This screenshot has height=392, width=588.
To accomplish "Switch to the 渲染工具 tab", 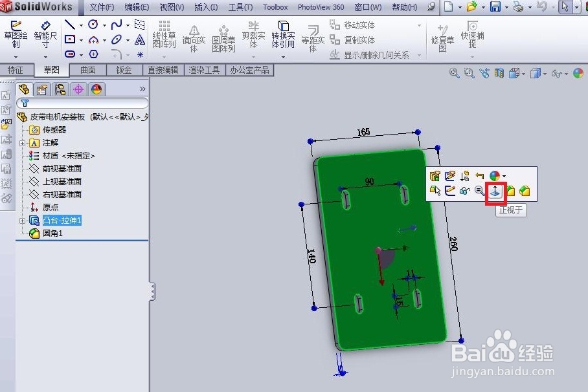I will click(x=205, y=70).
